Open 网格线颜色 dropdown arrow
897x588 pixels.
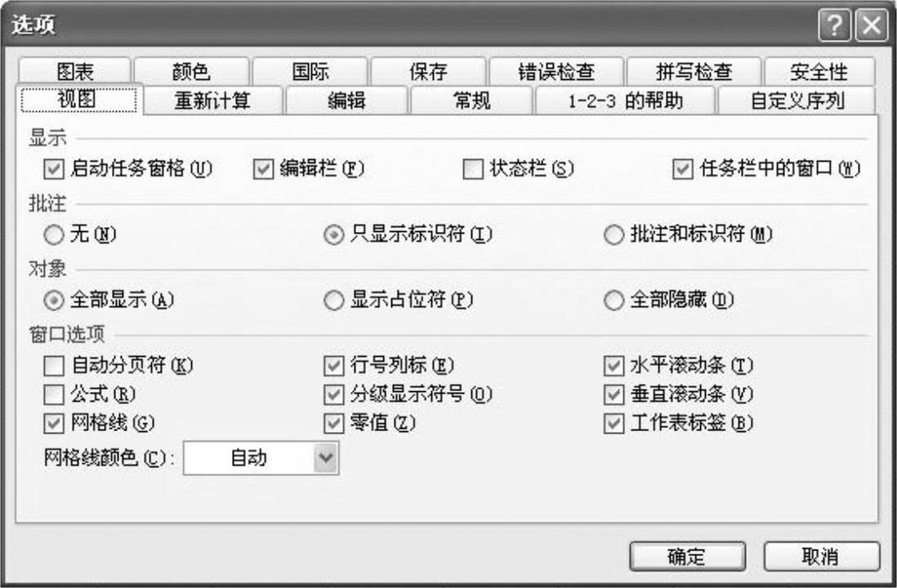[x=325, y=457]
